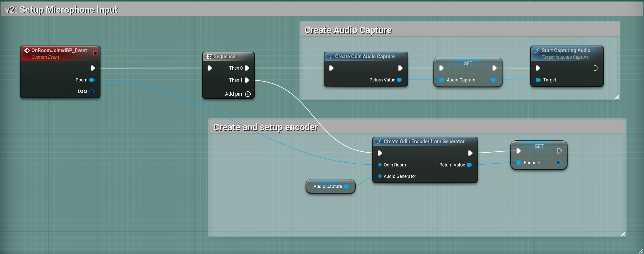Click the Target pin on Start Capturing Audio
Image resolution: width=644 pixels, height=254 pixels.
pyautogui.click(x=538, y=80)
